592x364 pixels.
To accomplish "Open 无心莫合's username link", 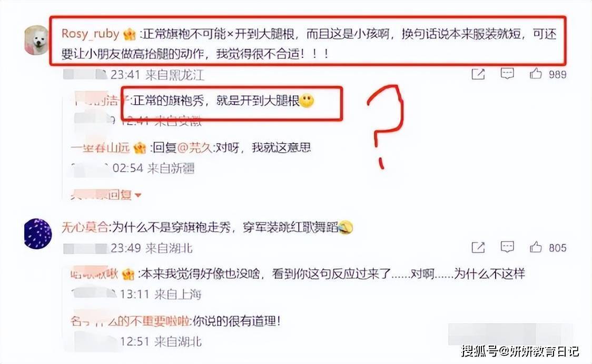I will coord(85,227).
